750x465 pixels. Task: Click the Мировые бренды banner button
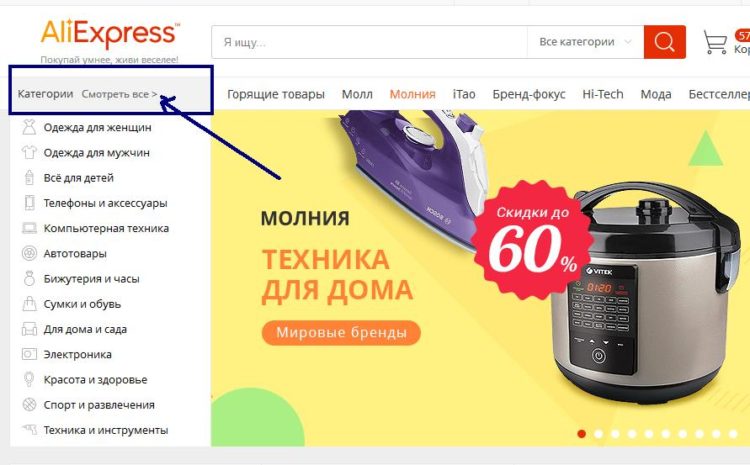(341, 332)
